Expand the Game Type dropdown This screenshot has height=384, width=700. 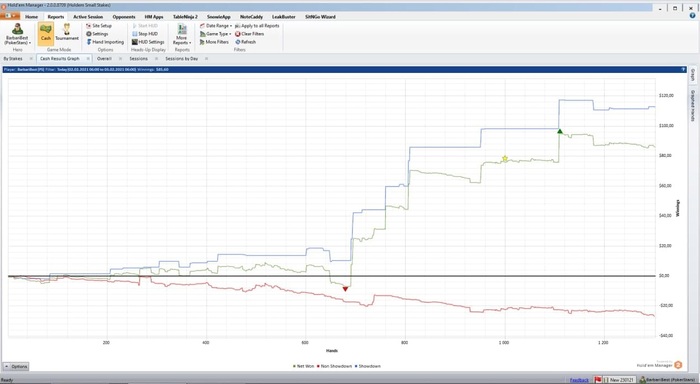216,34
